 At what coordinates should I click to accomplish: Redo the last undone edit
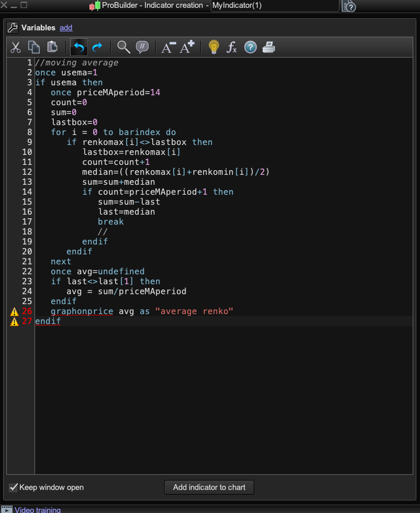(97, 47)
